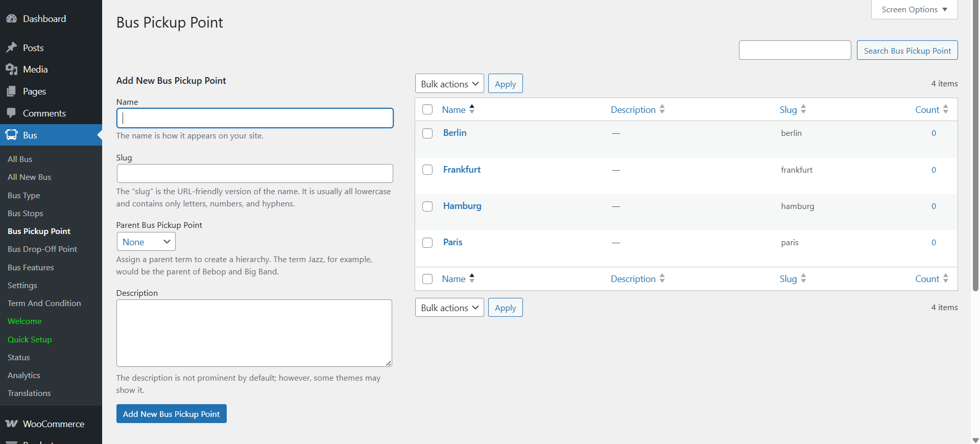980x444 pixels.
Task: Click the Dashboard gauge icon
Action: [x=11, y=19]
